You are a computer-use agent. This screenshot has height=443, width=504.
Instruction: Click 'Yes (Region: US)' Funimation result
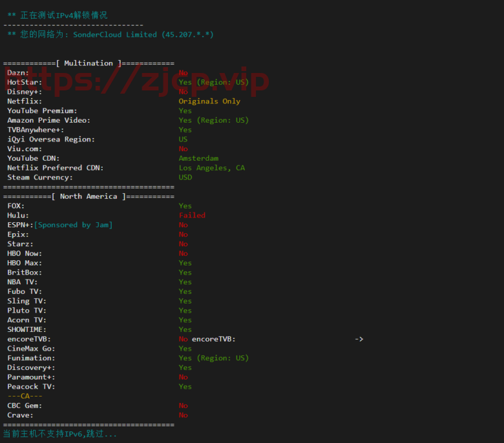pos(214,358)
